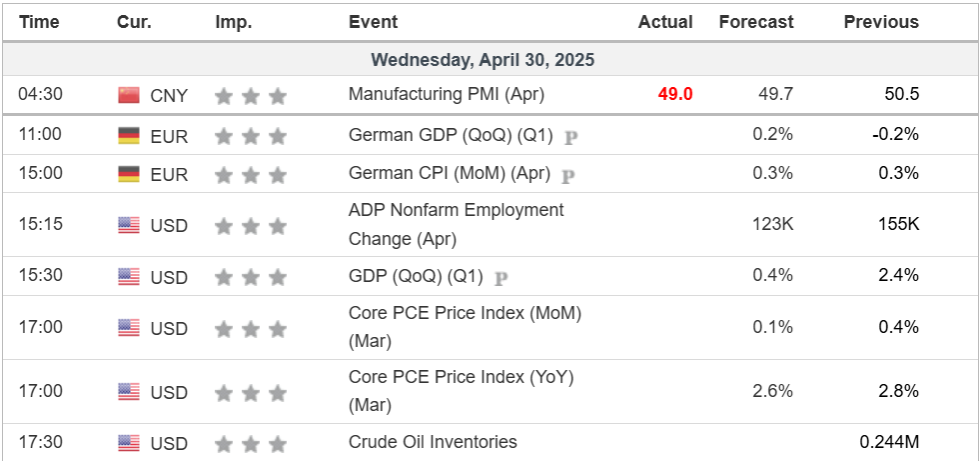The height and width of the screenshot is (461, 980).
Task: Click the Forecast column header
Action: 756,22
